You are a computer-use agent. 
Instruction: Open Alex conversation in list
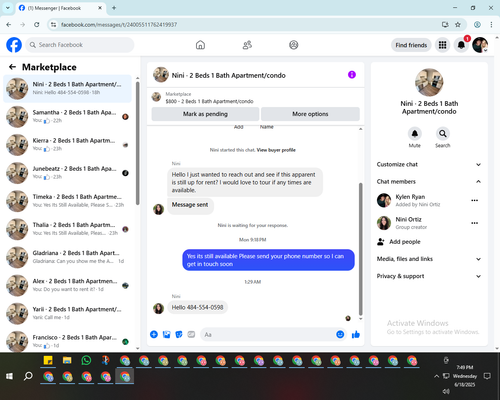point(67,285)
